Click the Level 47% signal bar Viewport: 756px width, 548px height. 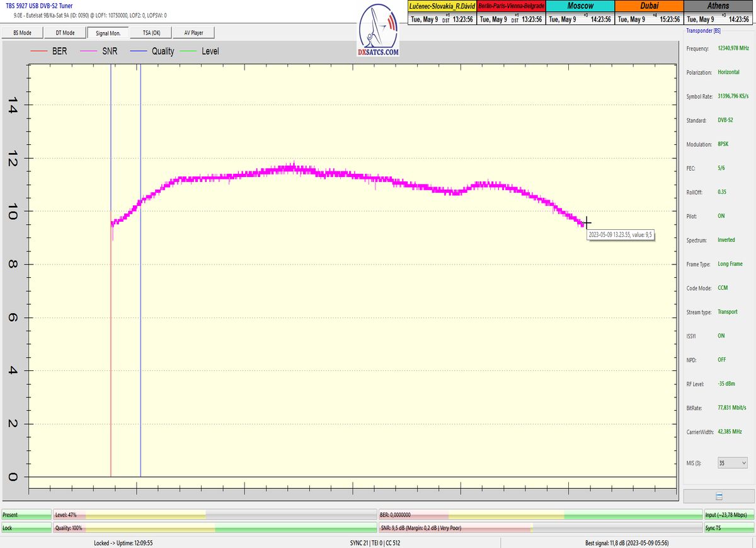tap(214, 515)
